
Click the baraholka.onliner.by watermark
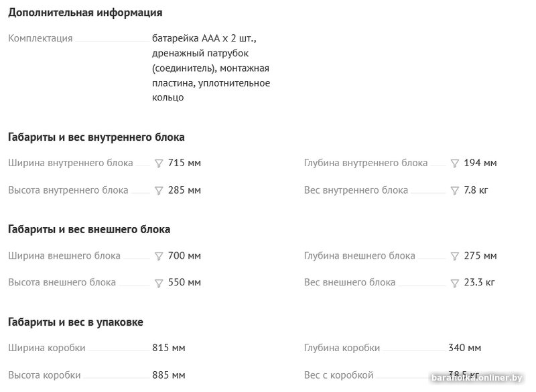(x=477, y=378)
